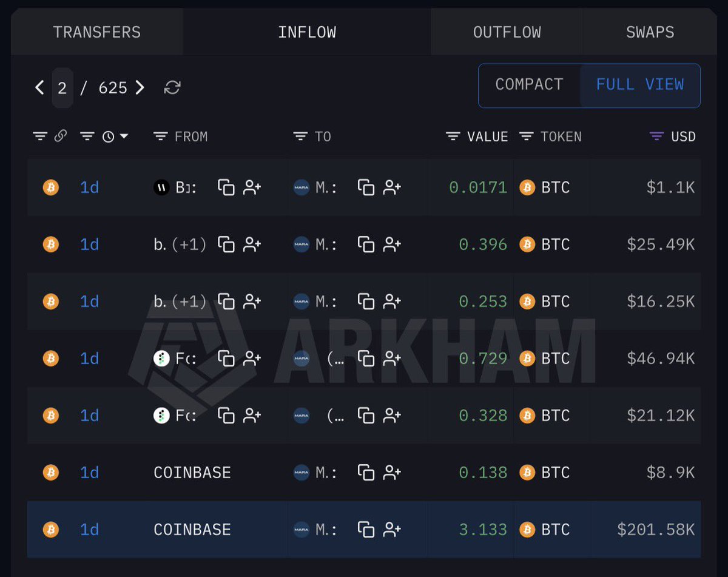Open the SWAPS tab
Viewport: 728px width, 577px height.
coord(650,32)
